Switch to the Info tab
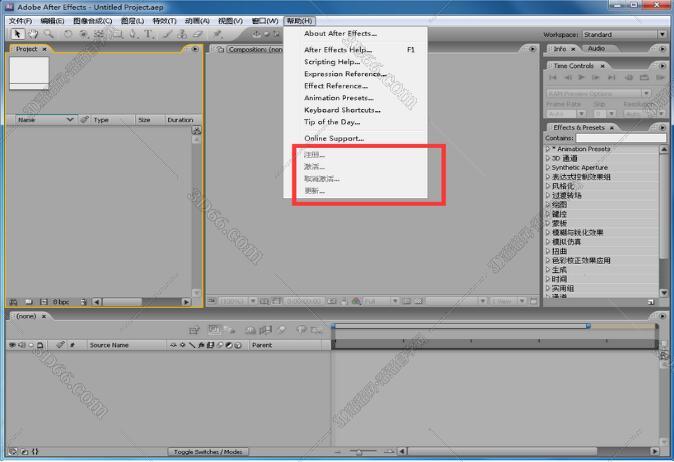The height and width of the screenshot is (462, 674). (x=560, y=49)
